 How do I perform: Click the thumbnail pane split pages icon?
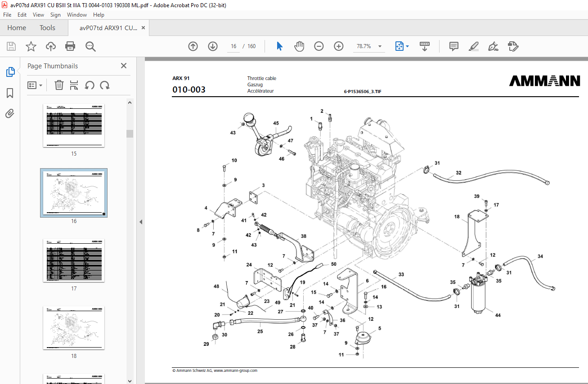click(74, 85)
